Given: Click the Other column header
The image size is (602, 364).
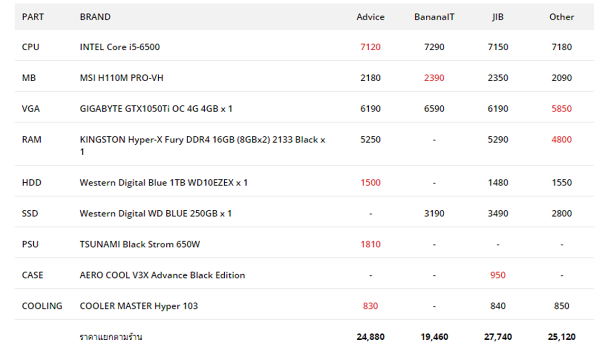Looking at the screenshot, I should (x=561, y=17).
